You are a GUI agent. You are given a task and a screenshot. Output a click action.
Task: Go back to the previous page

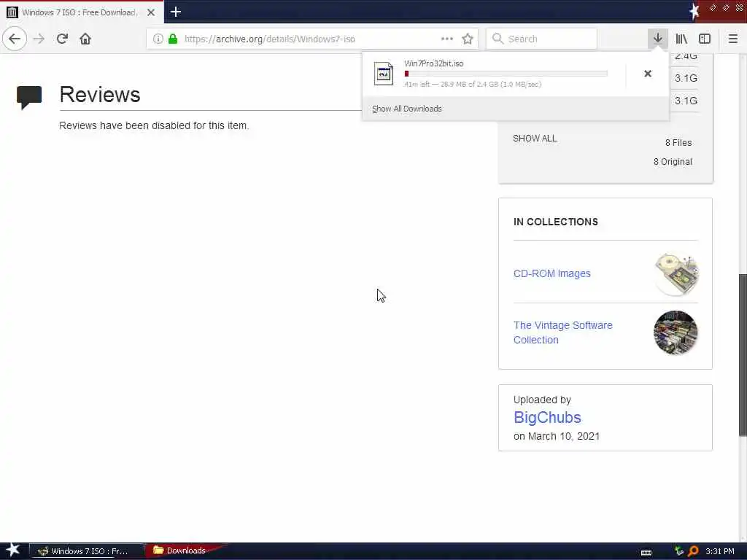(15, 39)
